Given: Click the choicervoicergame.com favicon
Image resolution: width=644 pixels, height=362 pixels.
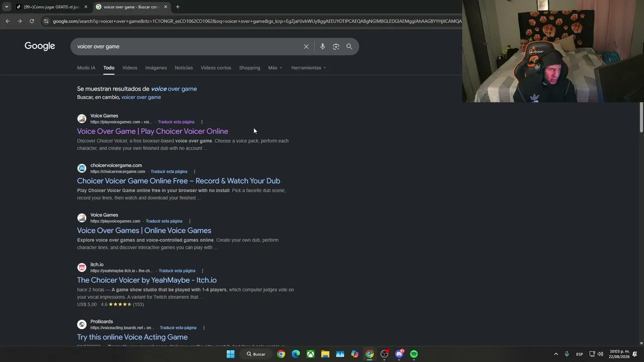Looking at the screenshot, I should tap(82, 168).
